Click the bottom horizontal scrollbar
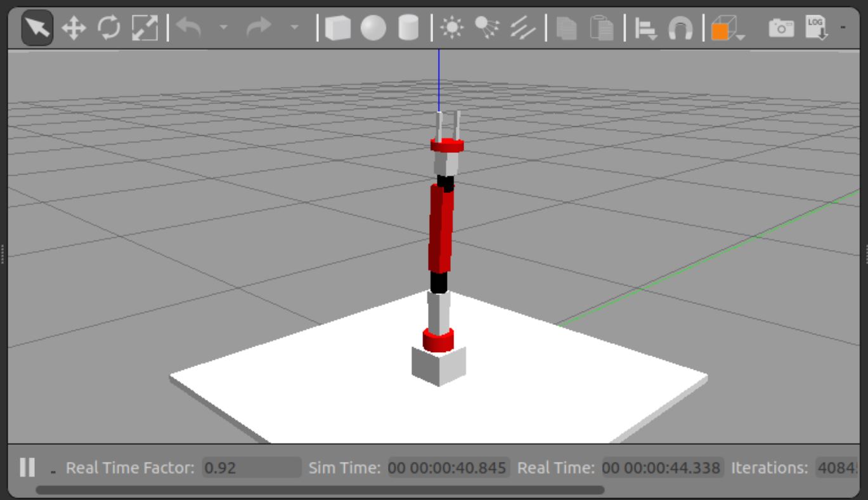 [x=320, y=490]
